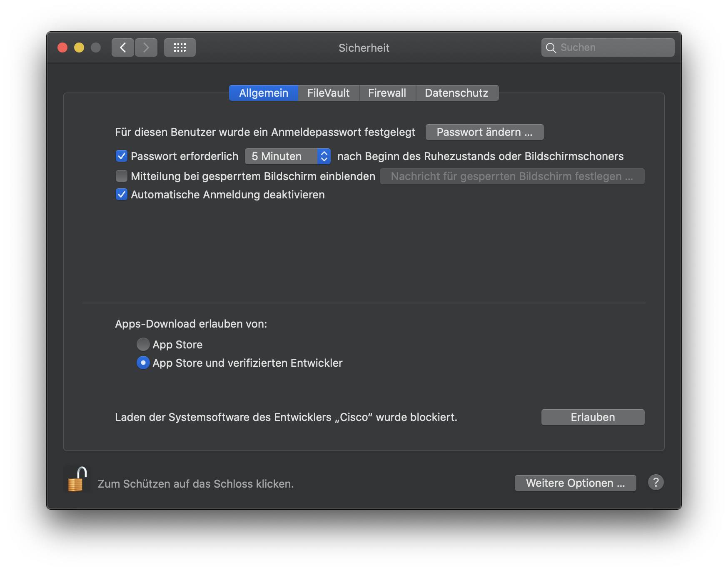This screenshot has width=728, height=571.
Task: Enable 'Mitteilung bei gesperrtem Bildschirm einblenden'
Action: pos(122,176)
